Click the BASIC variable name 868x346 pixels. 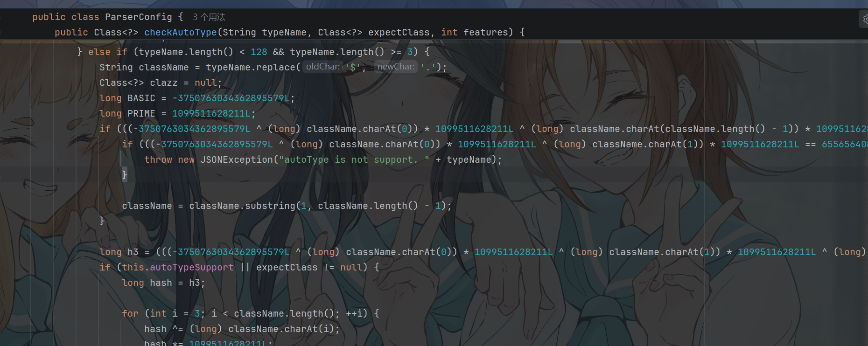click(x=141, y=98)
